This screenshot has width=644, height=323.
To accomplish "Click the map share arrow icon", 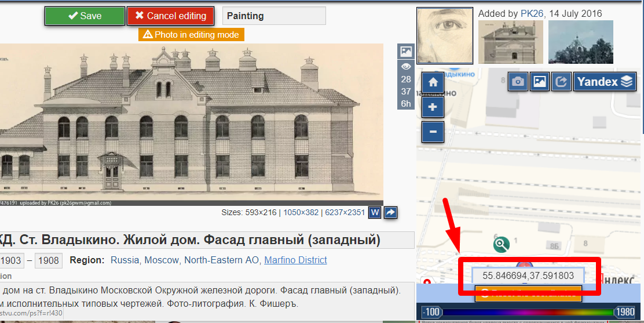I will click(x=561, y=81).
